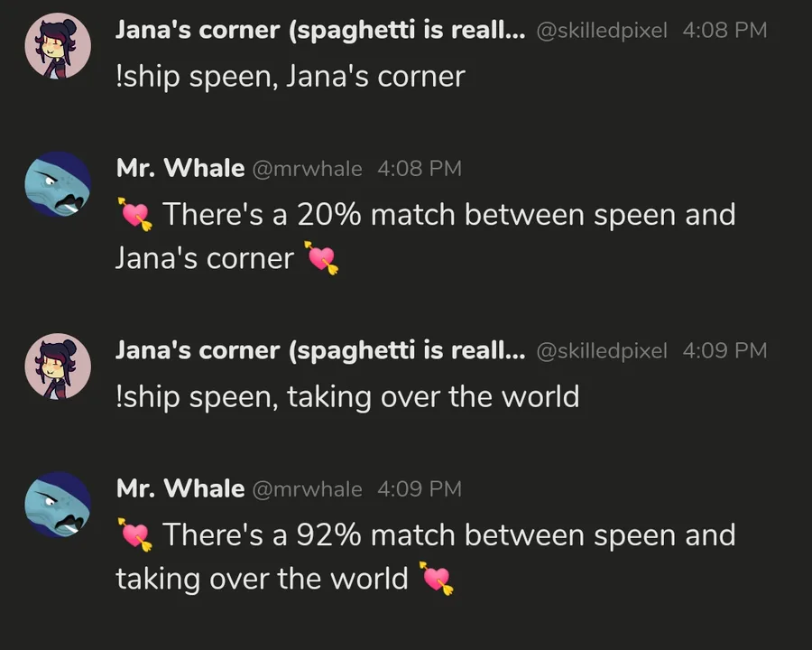Open Mr. Whale display name at 4:09 PM

180,488
